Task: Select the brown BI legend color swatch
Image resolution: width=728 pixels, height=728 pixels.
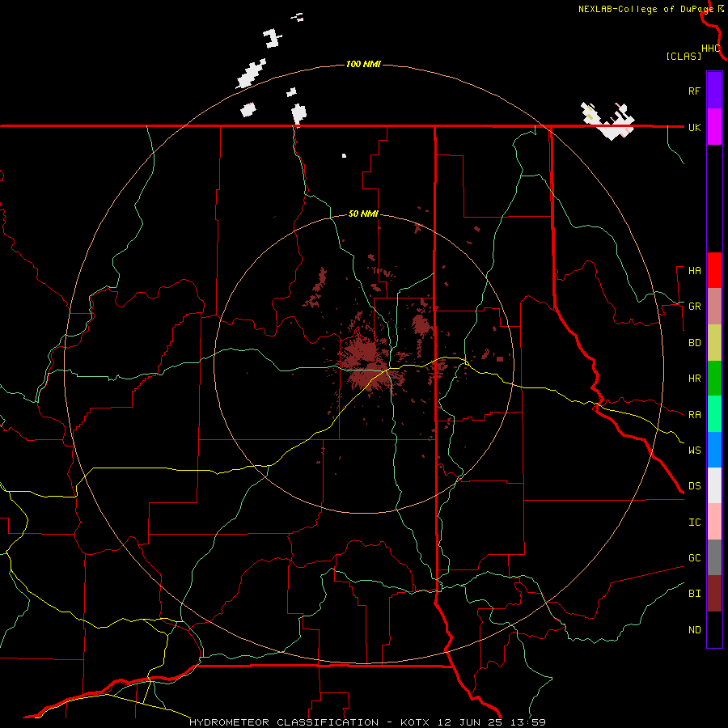Action: pos(714,594)
